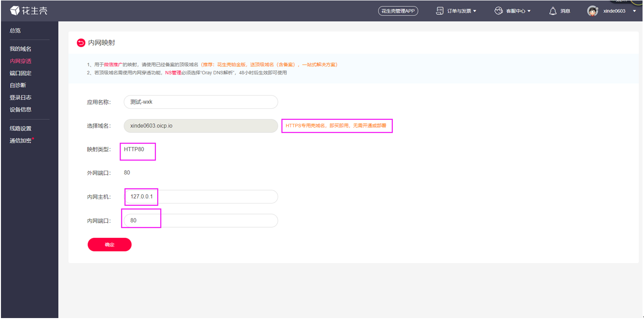
Task: Open 通信加密 in the sidebar
Action: pyautogui.click(x=20, y=141)
